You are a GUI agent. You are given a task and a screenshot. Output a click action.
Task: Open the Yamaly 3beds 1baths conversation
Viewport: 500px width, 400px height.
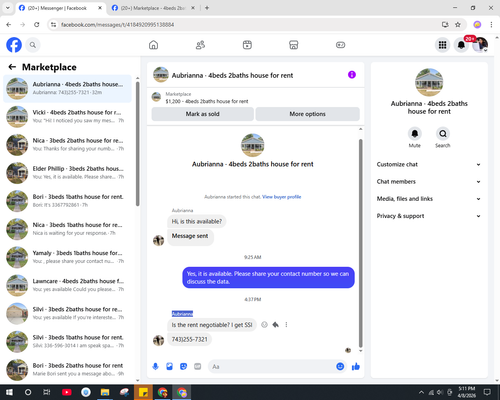67,257
